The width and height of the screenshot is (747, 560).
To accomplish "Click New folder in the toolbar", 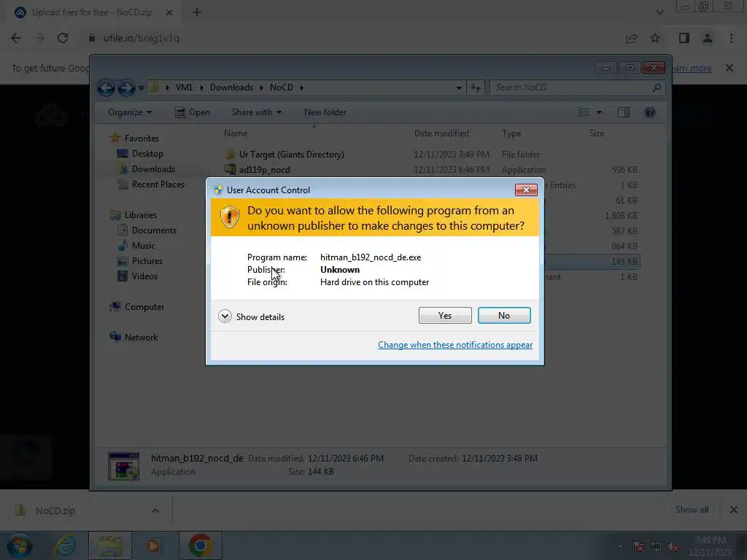I will click(x=325, y=112).
